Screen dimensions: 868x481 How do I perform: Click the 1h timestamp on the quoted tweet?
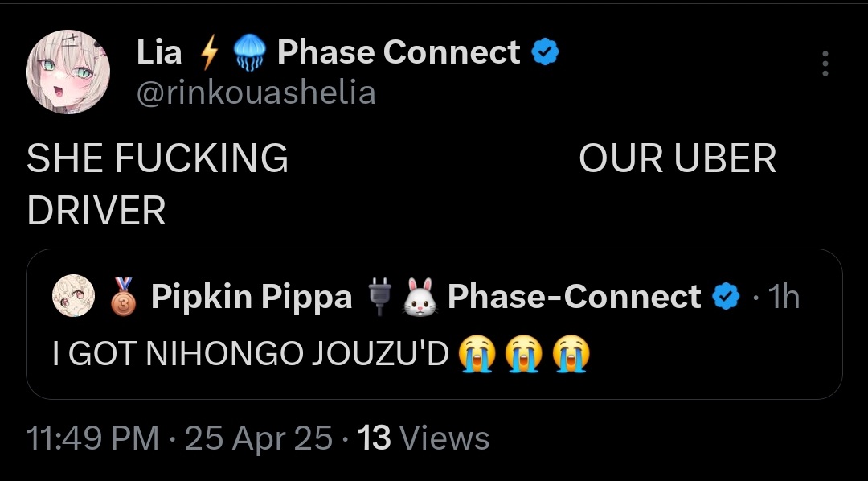click(784, 298)
